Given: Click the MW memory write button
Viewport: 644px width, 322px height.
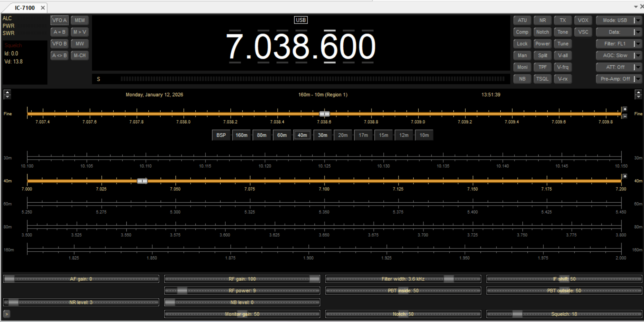Looking at the screenshot, I should pos(80,44).
